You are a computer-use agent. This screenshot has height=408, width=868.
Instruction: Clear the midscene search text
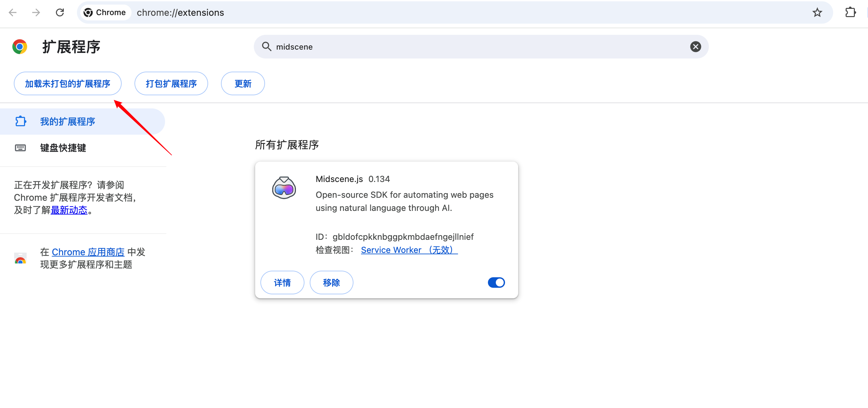[695, 46]
